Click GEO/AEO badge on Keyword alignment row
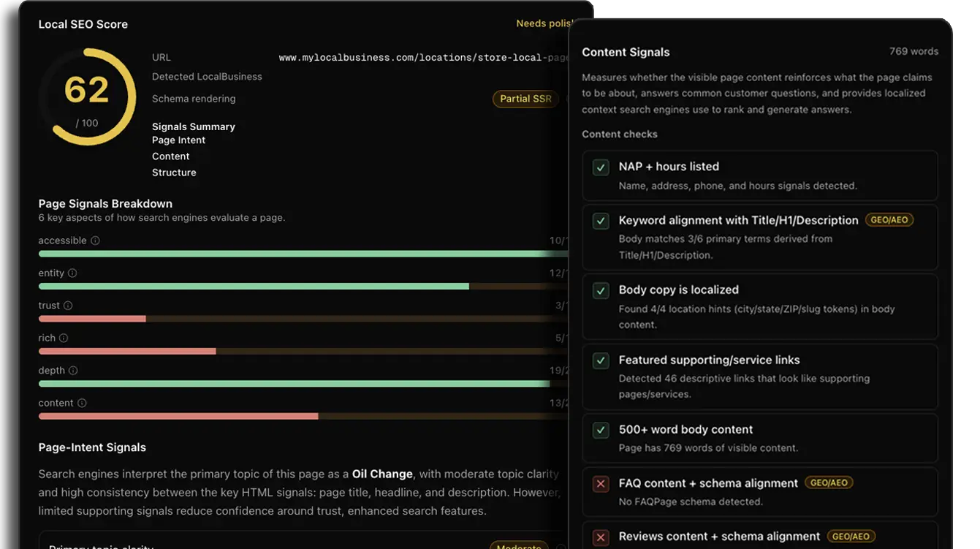Screen dimensions: 980x549 (889, 219)
